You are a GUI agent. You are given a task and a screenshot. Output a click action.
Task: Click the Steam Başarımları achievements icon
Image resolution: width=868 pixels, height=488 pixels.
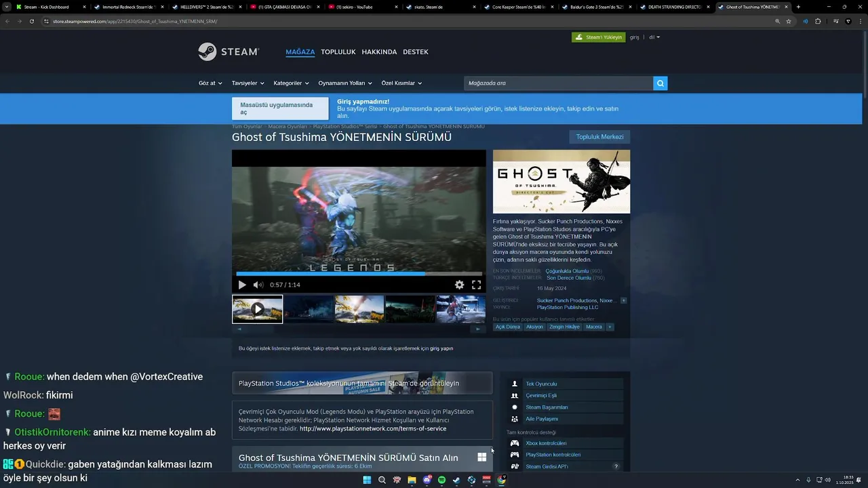pyautogui.click(x=515, y=407)
